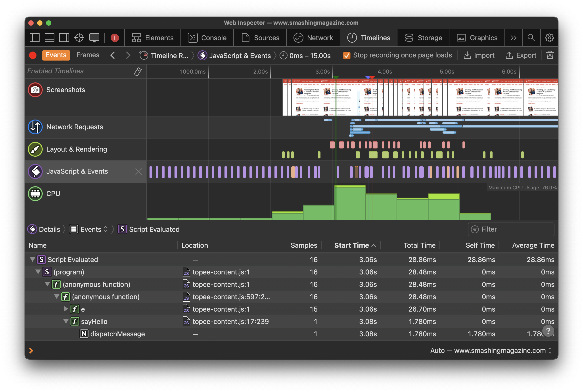Switch to the Frames view

tap(88, 55)
